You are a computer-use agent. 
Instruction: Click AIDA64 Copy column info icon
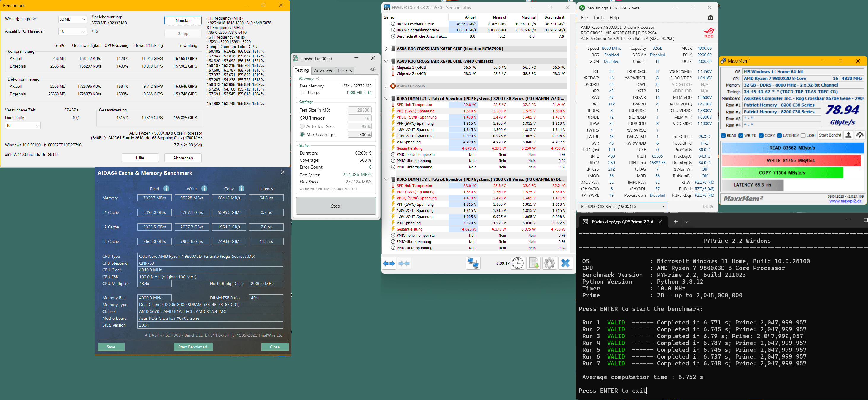(x=241, y=188)
